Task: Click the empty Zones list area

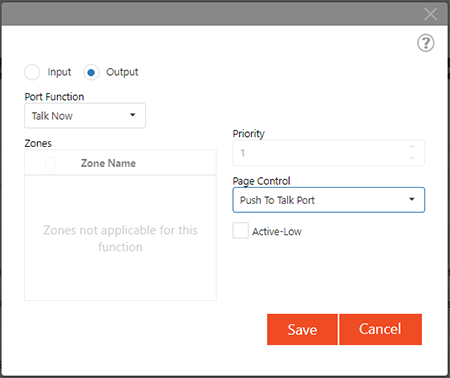Action: tap(120, 238)
